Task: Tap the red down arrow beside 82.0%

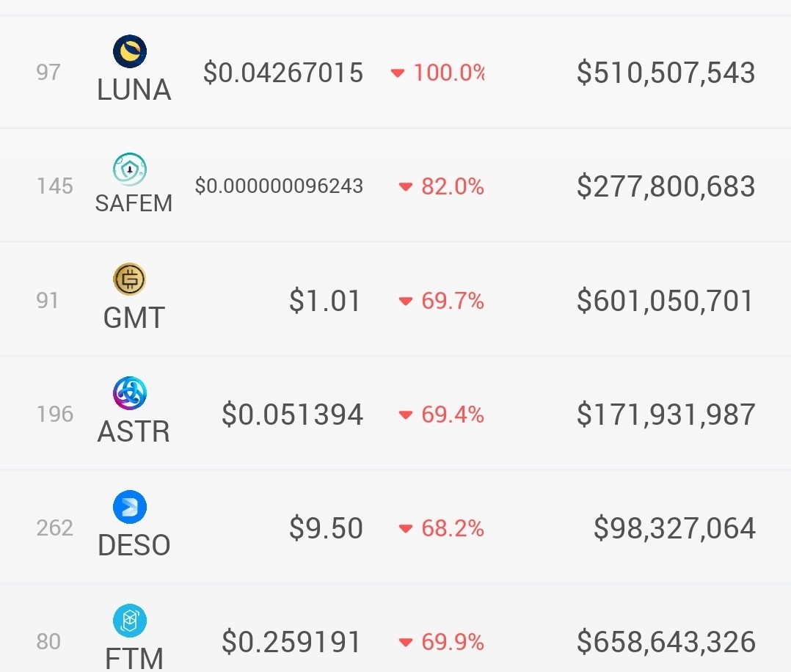Action: click(x=406, y=186)
